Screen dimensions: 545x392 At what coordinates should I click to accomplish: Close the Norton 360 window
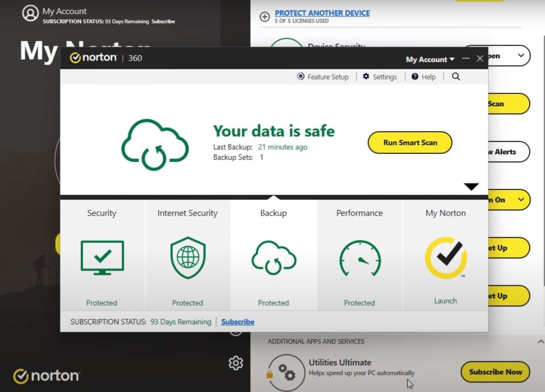click(480, 59)
